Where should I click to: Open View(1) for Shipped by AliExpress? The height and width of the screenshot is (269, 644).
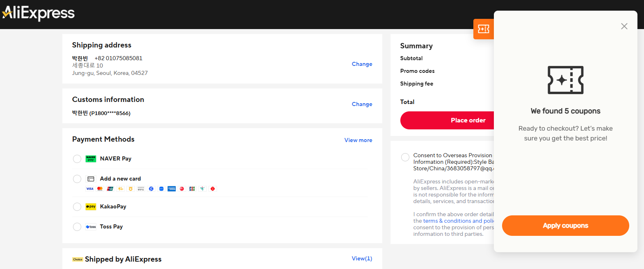tap(362, 258)
